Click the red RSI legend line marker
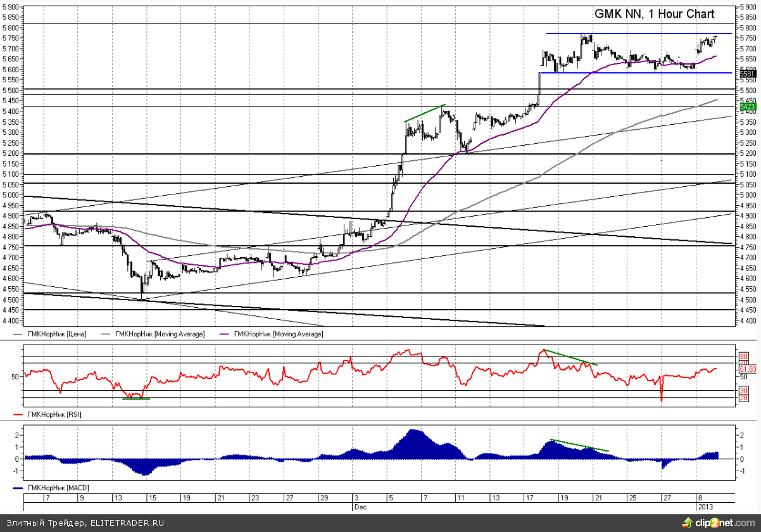Image resolution: width=761 pixels, height=532 pixels. pos(18,414)
